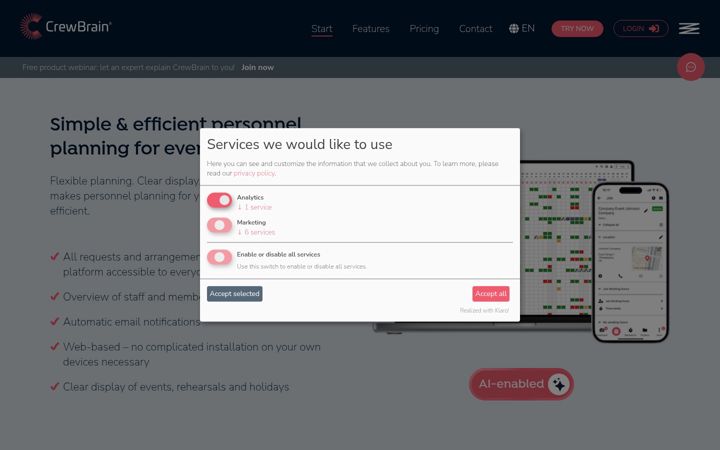The width and height of the screenshot is (720, 450).
Task: Click the Accept all button
Action: pyautogui.click(x=491, y=294)
